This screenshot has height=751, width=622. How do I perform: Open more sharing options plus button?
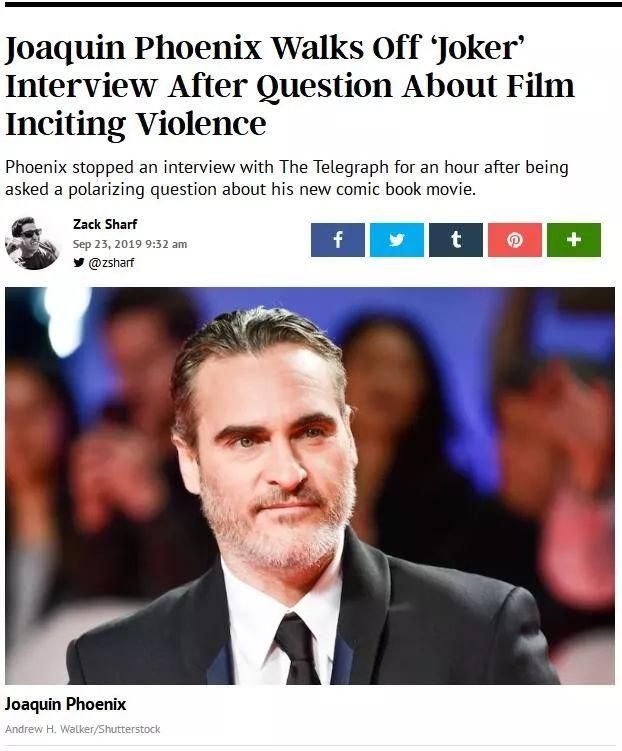point(574,239)
